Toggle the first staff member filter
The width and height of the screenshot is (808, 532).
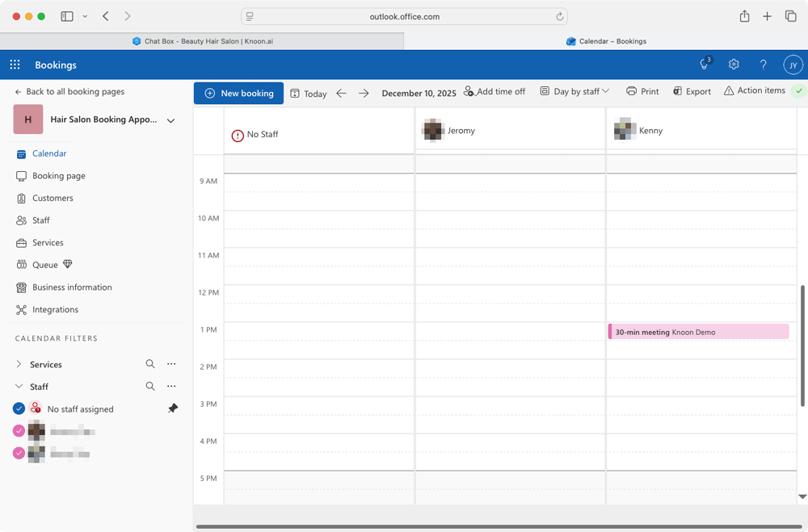18,430
